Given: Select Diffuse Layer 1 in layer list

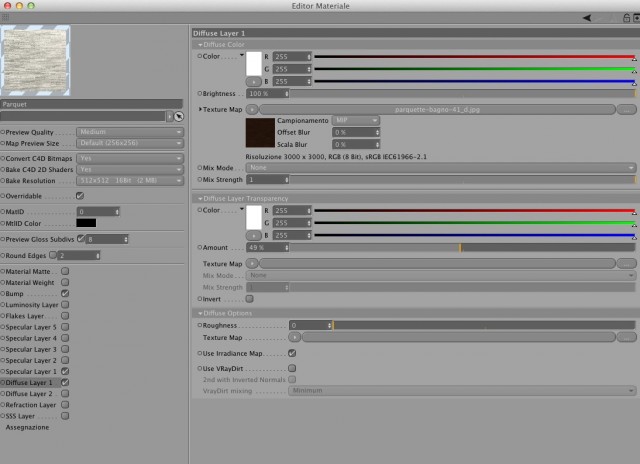Looking at the screenshot, I should [x=29, y=382].
